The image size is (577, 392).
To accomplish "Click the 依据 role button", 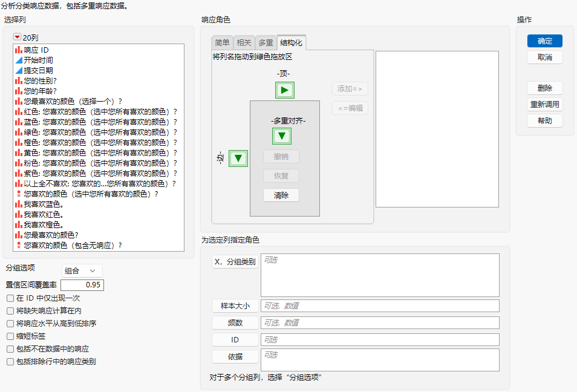I will pyautogui.click(x=235, y=357).
